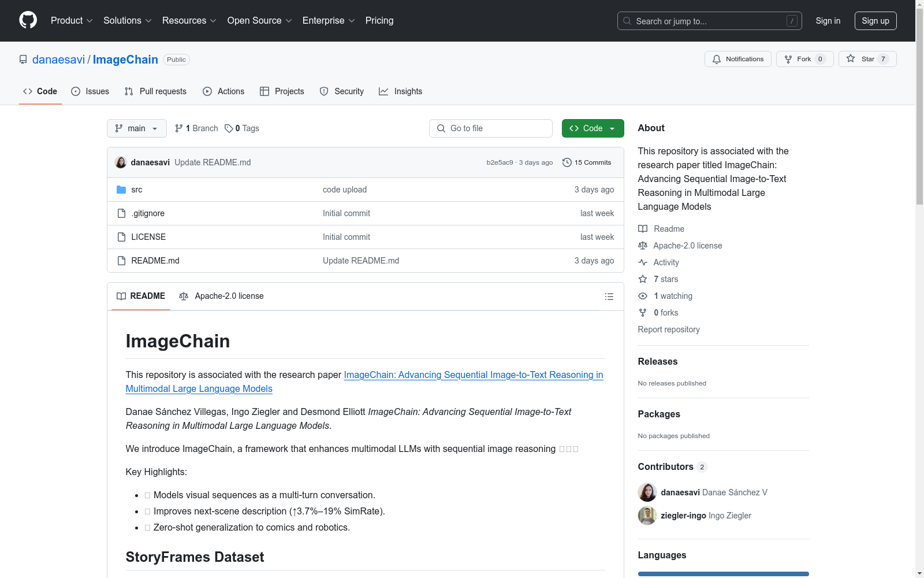The height and width of the screenshot is (578, 924).
Task: Open the src folder
Action: 137,190
